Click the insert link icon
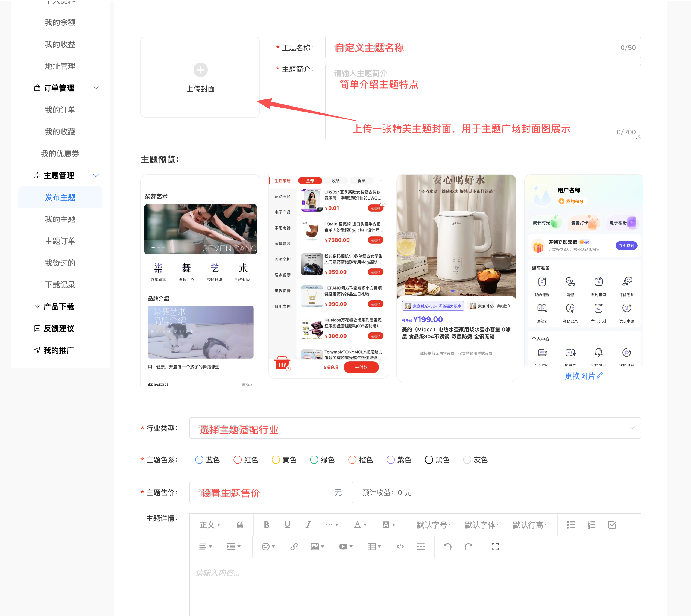691x616 pixels. point(294,547)
